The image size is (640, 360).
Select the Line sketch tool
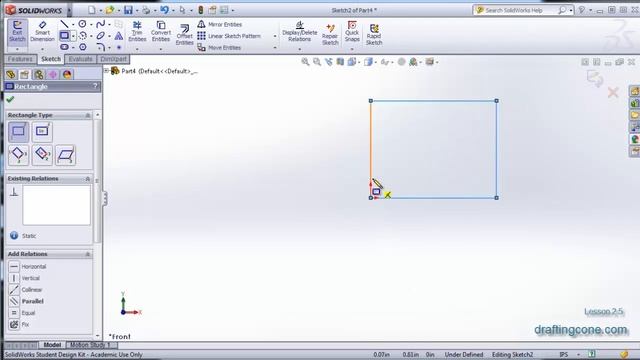[64, 24]
